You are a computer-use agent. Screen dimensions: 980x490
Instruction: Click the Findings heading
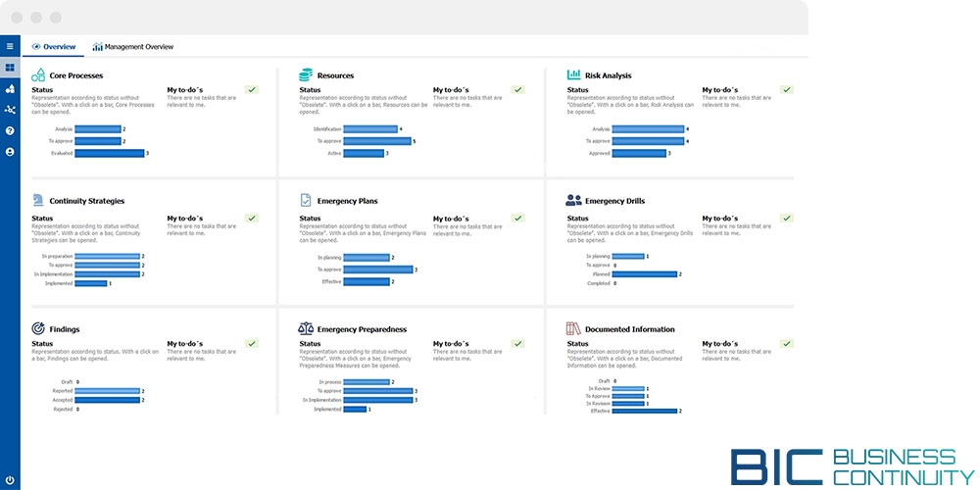coord(65,329)
